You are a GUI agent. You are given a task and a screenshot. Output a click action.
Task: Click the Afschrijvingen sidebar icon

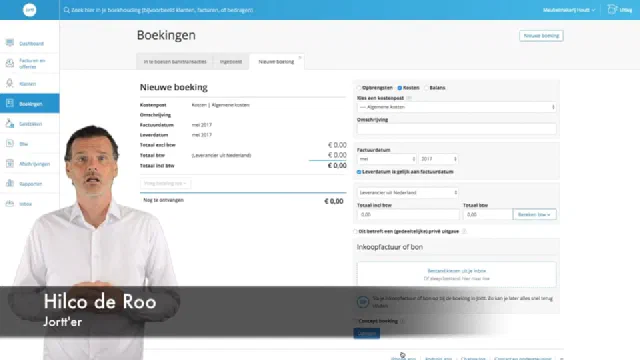pos(10,163)
